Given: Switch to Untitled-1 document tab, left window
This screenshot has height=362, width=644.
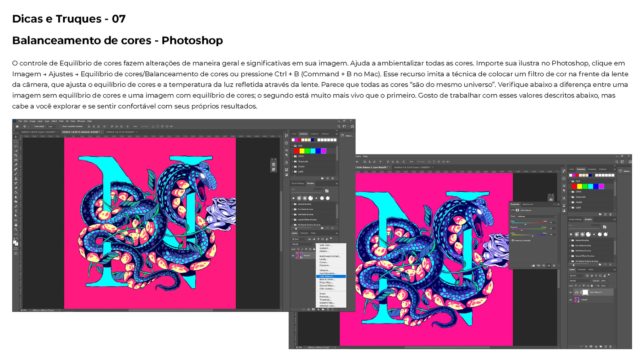Looking at the screenshot, I should [x=38, y=132].
